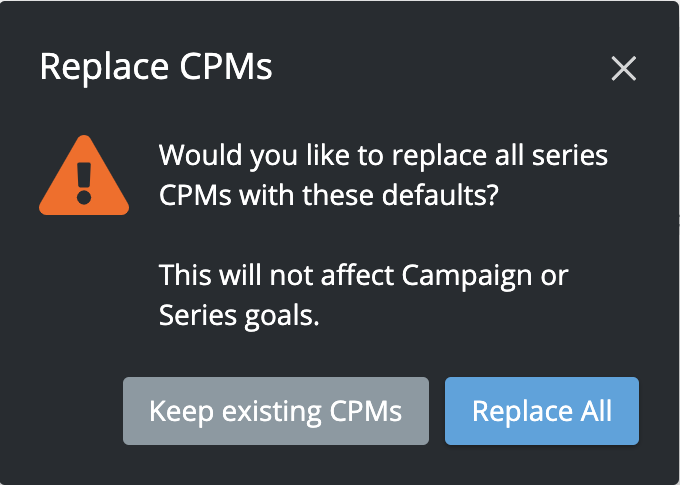Confirm replacing all series CPMs with defaults
This screenshot has height=485, width=680.
(541, 411)
